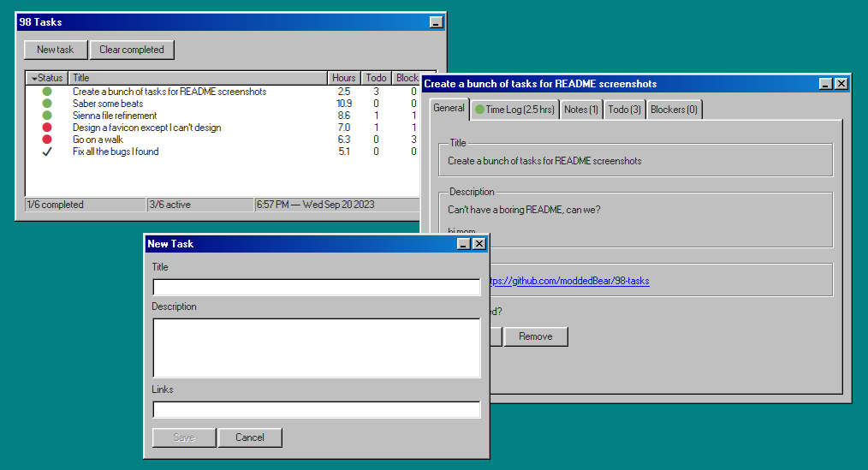Click the Title input field in New Task
Image resolution: width=868 pixels, height=470 pixels.
click(x=316, y=288)
